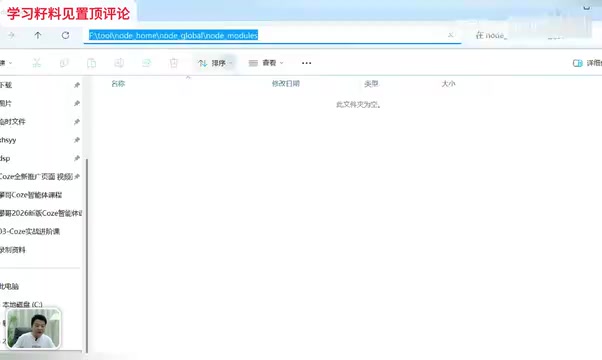Go forward with the Forward arrow button
Image resolution: width=602 pixels, height=360 pixels.
pos(12,35)
